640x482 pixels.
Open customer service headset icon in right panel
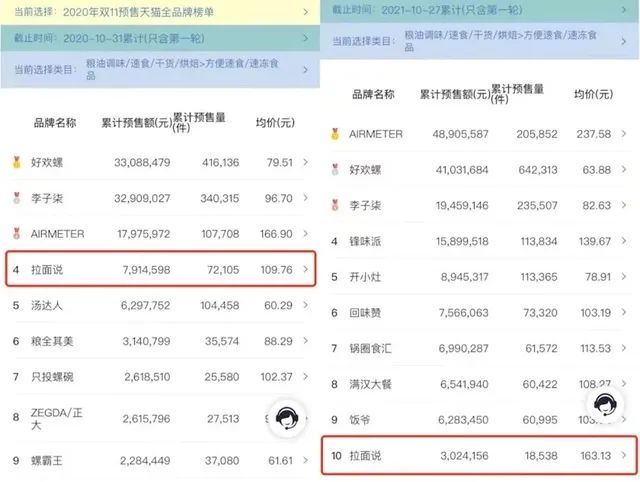click(605, 404)
